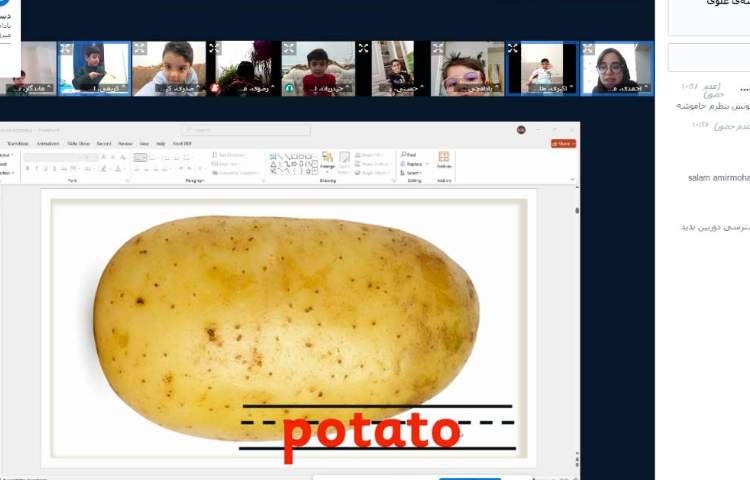The image size is (750, 480).
Task: Open the Drawing group dialog launcher
Action: coord(394,181)
